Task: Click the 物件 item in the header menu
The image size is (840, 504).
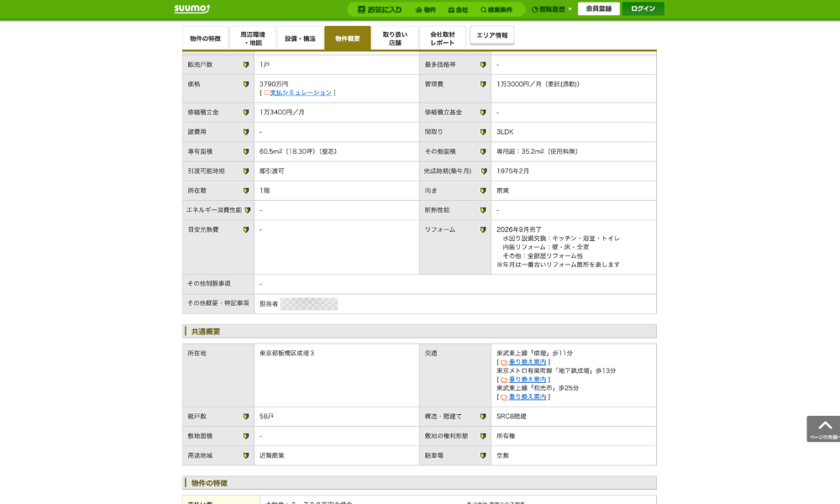Action: click(x=426, y=9)
